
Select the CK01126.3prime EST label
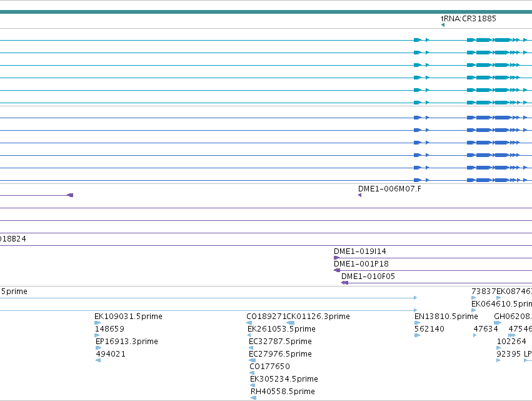(x=318, y=317)
